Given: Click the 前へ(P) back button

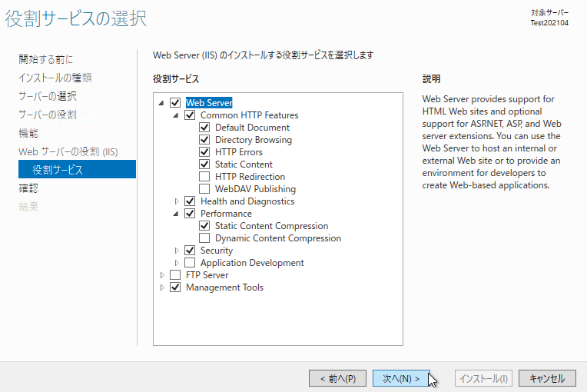Looking at the screenshot, I should point(337,378).
